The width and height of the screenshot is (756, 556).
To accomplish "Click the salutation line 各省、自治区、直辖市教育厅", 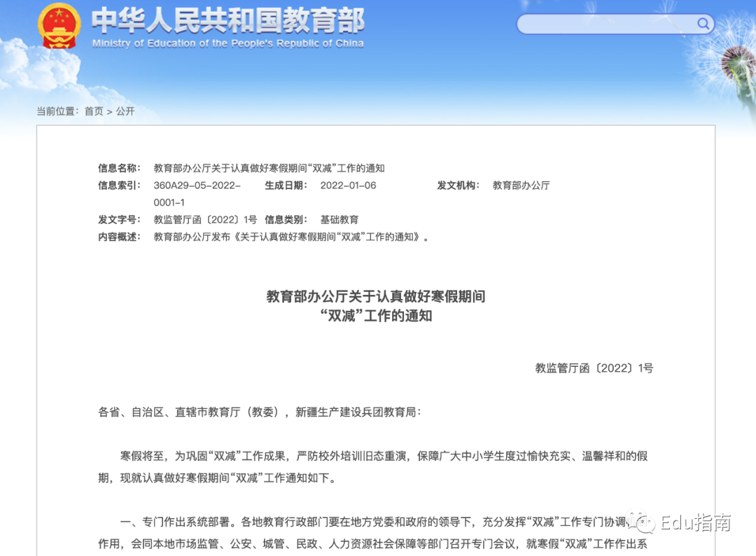I will [x=260, y=412].
